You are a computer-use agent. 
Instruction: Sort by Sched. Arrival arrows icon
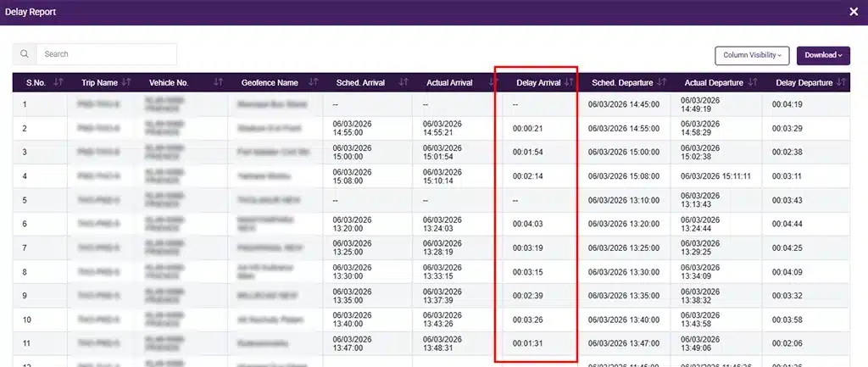coord(403,83)
